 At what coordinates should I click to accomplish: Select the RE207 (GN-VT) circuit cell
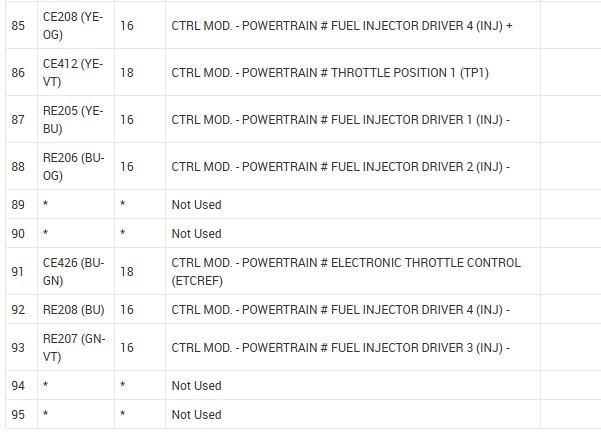click(x=72, y=348)
